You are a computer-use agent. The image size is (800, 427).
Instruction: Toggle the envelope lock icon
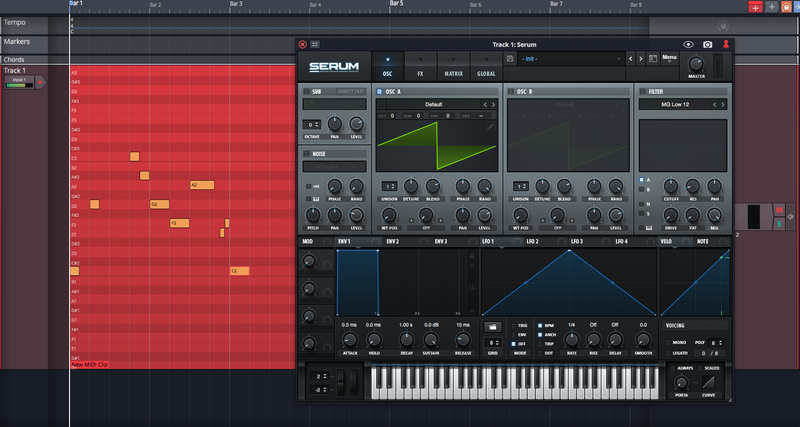tap(471, 255)
